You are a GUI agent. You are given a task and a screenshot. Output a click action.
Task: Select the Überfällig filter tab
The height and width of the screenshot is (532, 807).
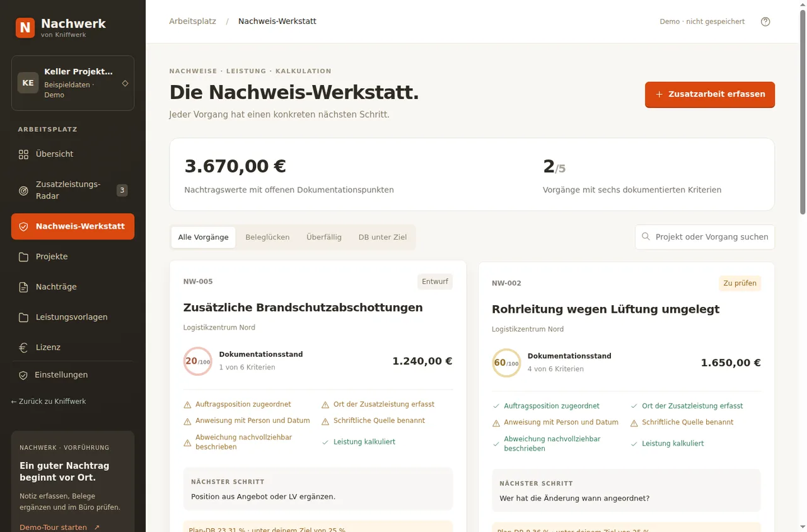click(x=324, y=238)
